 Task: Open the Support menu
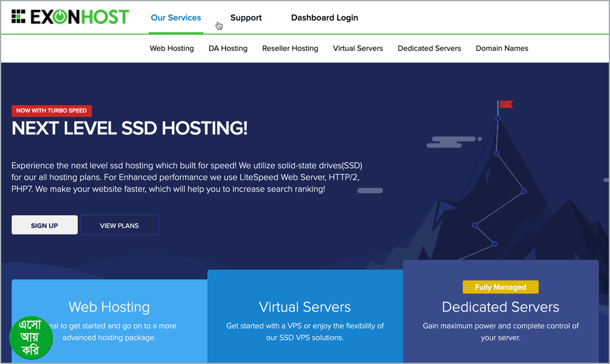[246, 18]
